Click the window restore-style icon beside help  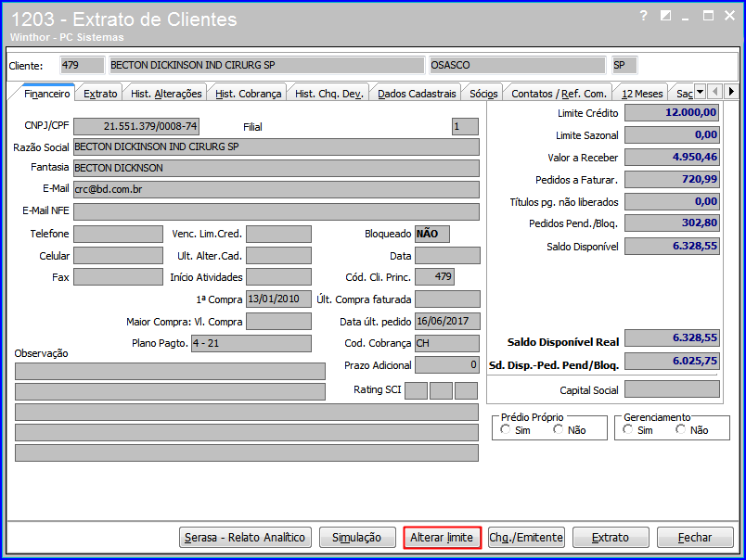(665, 16)
